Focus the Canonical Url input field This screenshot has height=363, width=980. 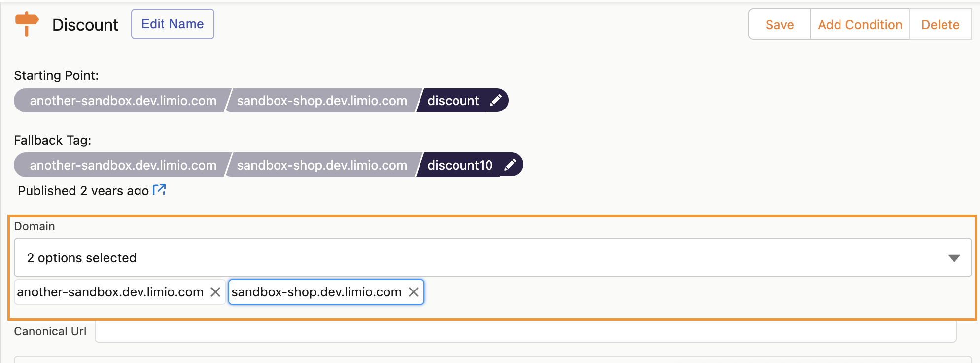point(525,331)
